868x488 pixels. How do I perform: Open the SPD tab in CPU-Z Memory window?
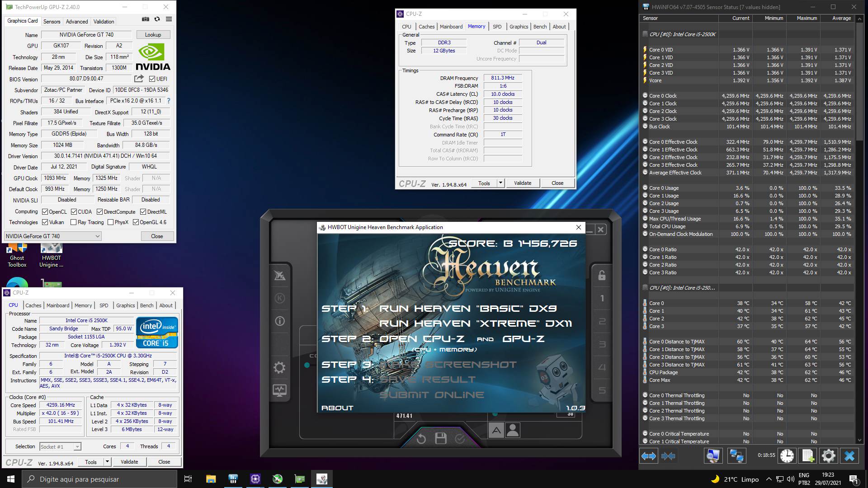pos(497,27)
